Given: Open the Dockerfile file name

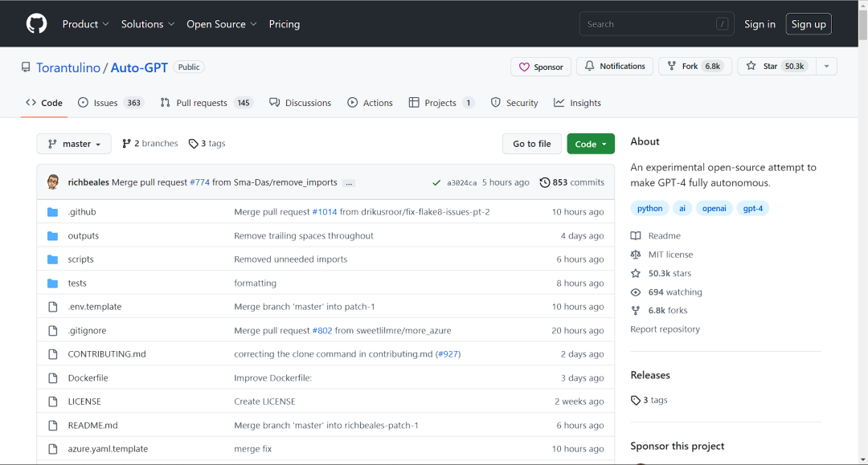Looking at the screenshot, I should tap(88, 378).
